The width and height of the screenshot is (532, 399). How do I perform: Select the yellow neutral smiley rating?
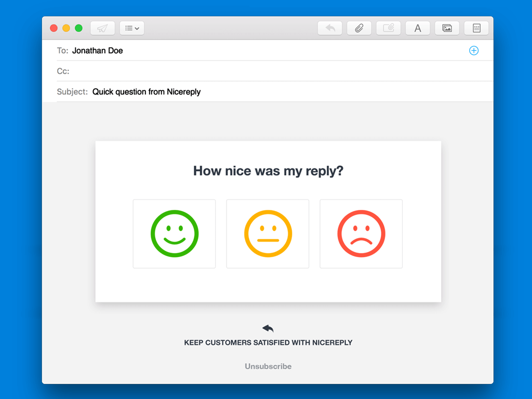268,233
